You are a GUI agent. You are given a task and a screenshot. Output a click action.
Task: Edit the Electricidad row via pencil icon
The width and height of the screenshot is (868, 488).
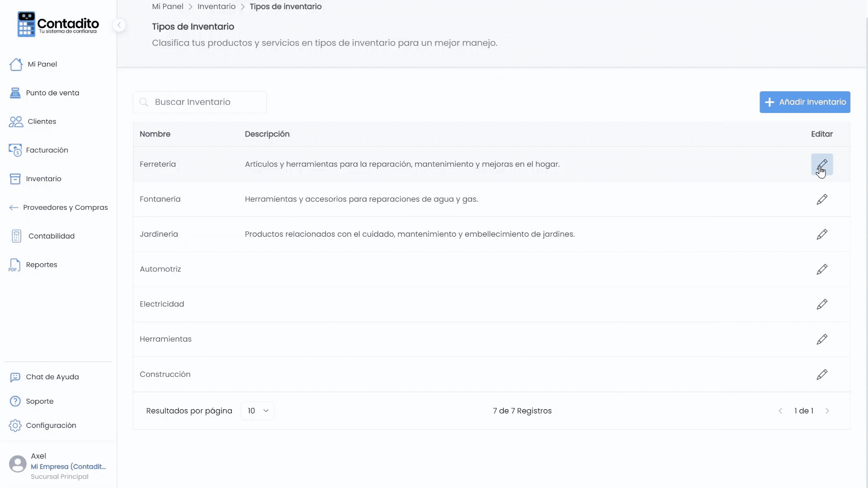click(822, 304)
